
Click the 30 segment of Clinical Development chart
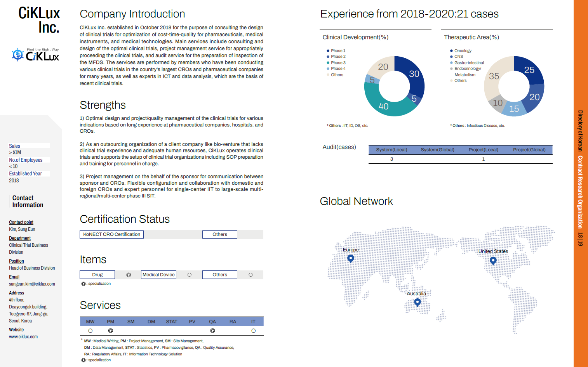(414, 74)
